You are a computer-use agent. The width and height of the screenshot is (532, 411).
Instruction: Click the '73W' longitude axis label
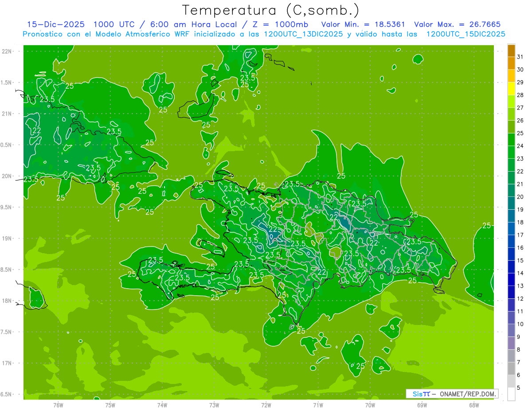pos(214,405)
